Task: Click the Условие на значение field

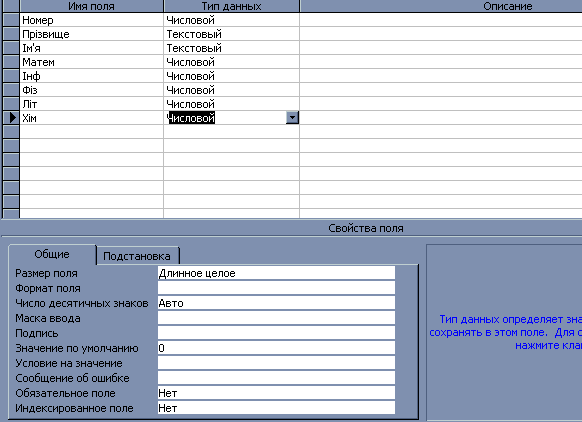Action: (x=276, y=363)
